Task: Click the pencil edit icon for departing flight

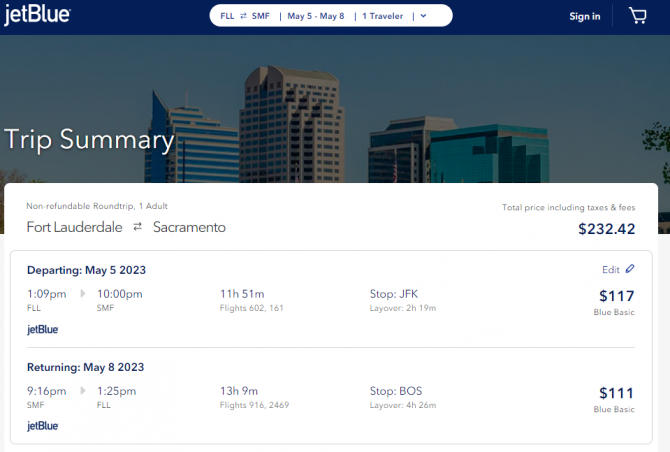Action: click(630, 269)
